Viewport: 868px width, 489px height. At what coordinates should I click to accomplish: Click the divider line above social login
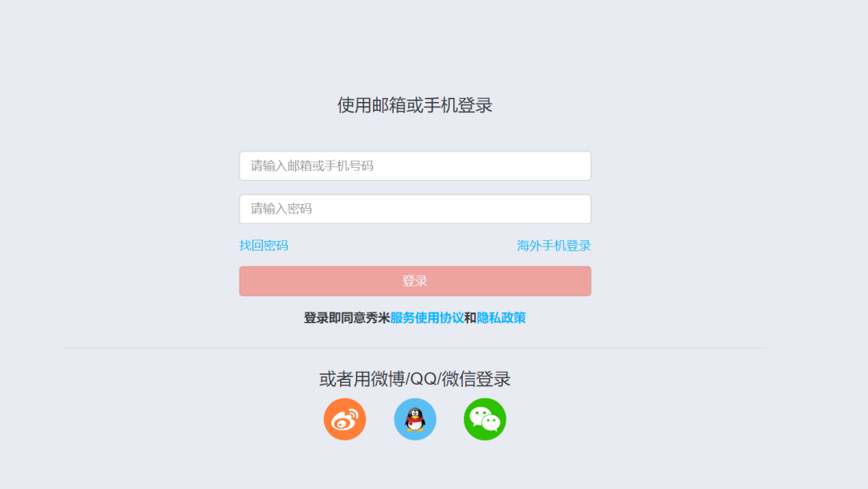415,348
